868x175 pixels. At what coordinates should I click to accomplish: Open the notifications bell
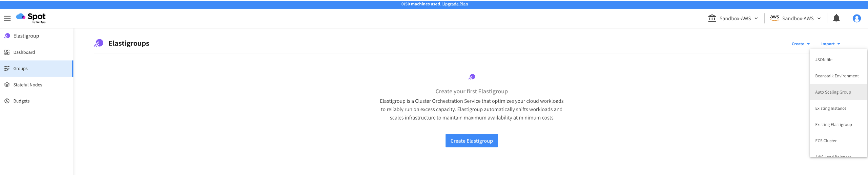tap(836, 18)
